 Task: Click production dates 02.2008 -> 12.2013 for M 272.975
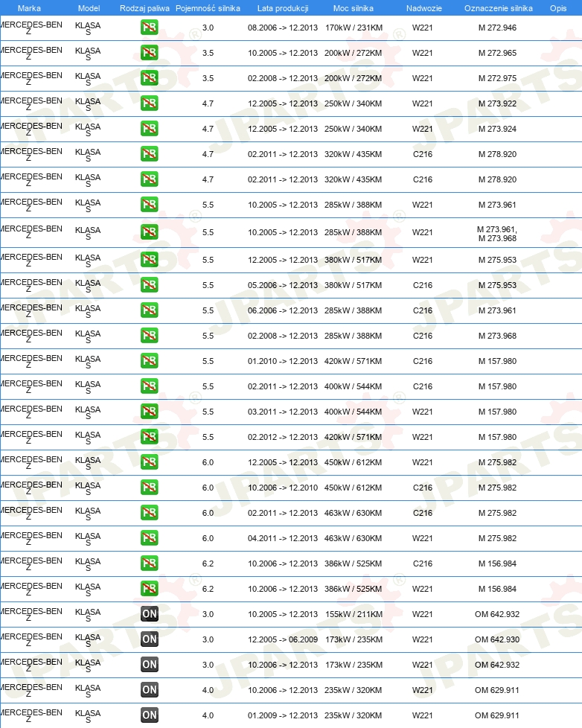(283, 78)
